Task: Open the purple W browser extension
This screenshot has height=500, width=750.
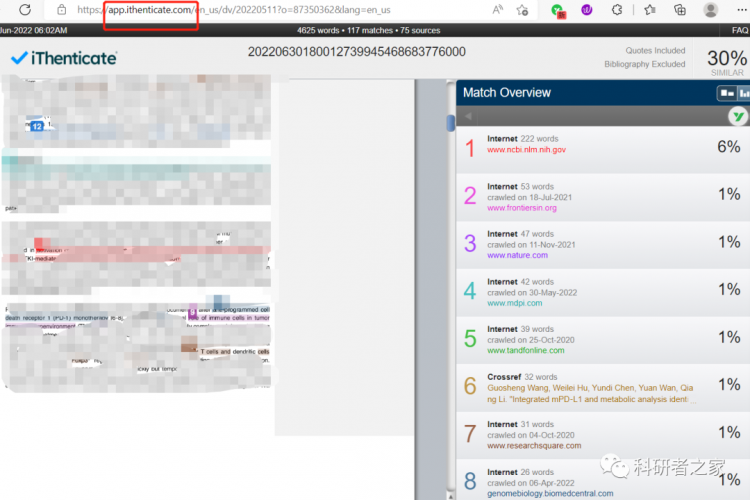Action: coord(586,10)
